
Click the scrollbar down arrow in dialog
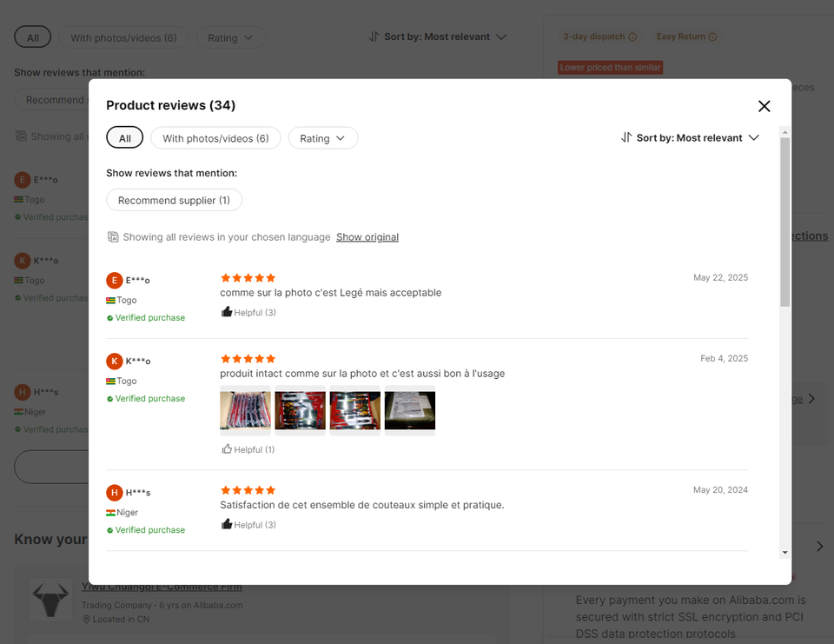click(x=785, y=553)
